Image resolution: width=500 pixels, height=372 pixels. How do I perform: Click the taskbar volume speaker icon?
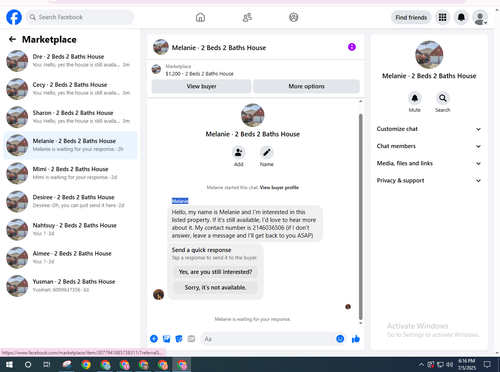[450, 365]
